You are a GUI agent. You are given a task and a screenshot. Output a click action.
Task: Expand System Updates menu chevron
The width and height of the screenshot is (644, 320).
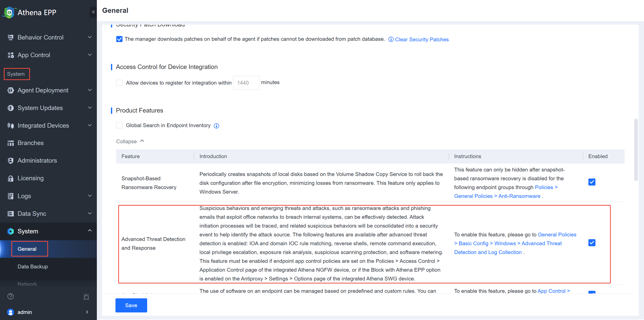point(90,108)
